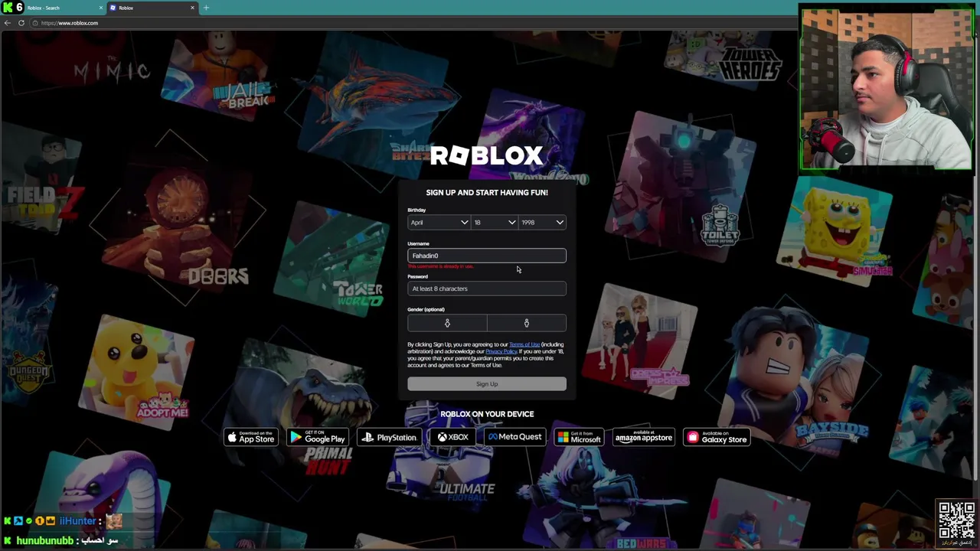Click the browser back arrow

coord(7,23)
